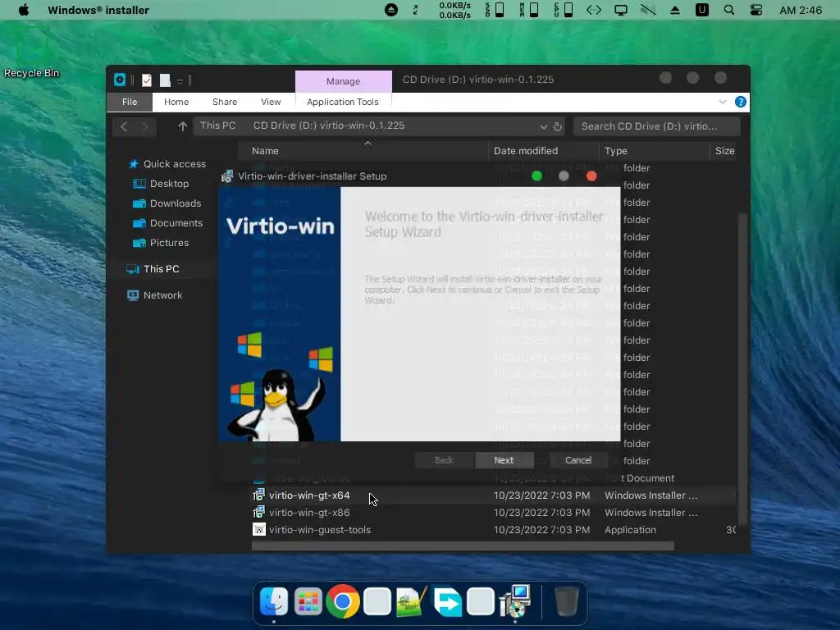Screen dimensions: 840x630
Task: Click the horizontal scrollbar of file list
Action: pyautogui.click(x=463, y=546)
